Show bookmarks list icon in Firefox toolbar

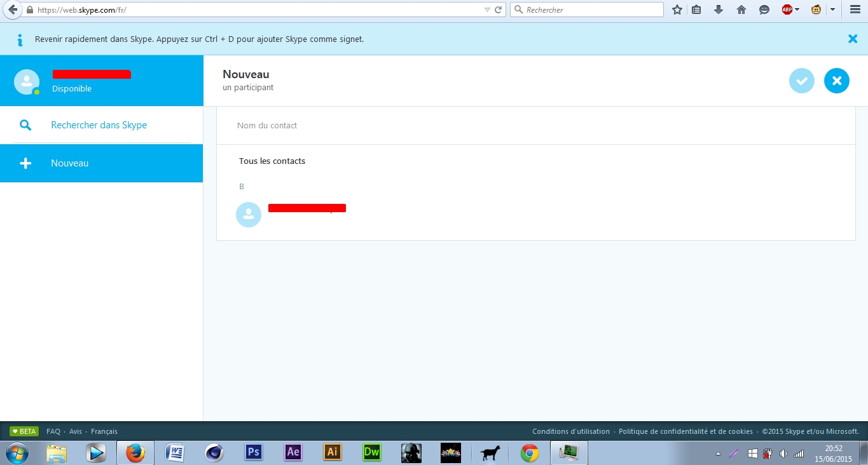click(696, 10)
